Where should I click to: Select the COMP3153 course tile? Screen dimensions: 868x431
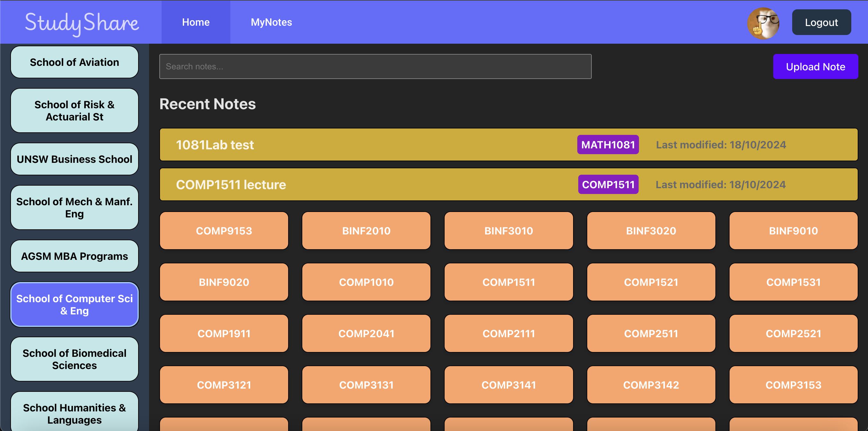[x=793, y=385]
